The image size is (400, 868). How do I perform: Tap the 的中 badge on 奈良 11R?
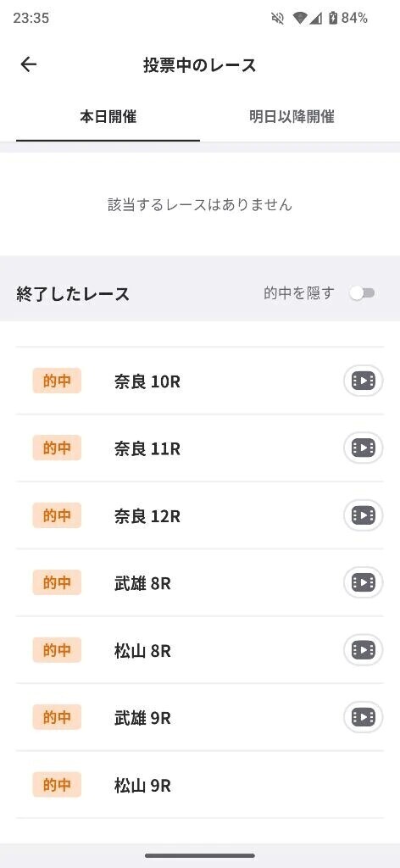tap(57, 448)
